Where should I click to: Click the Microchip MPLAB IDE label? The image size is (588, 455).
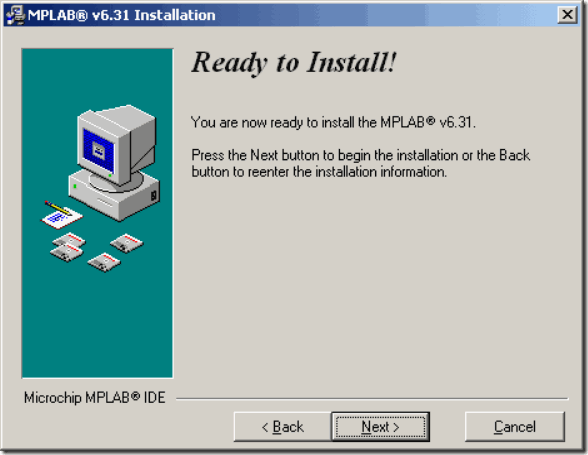click(x=94, y=398)
